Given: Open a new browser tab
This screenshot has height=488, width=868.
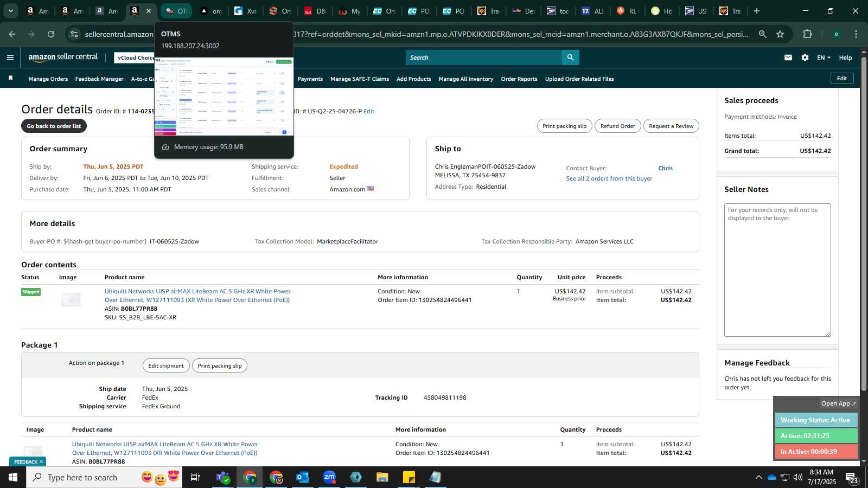Looking at the screenshot, I should click(757, 11).
